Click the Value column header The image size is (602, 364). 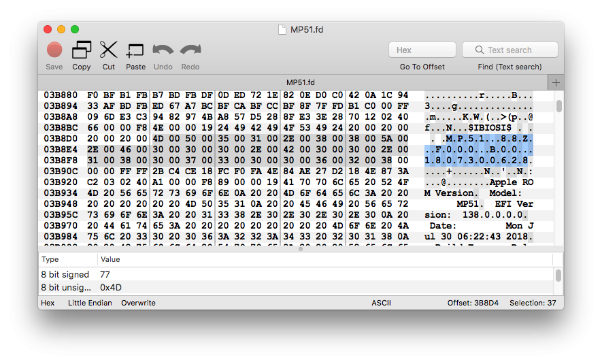pyautogui.click(x=110, y=259)
